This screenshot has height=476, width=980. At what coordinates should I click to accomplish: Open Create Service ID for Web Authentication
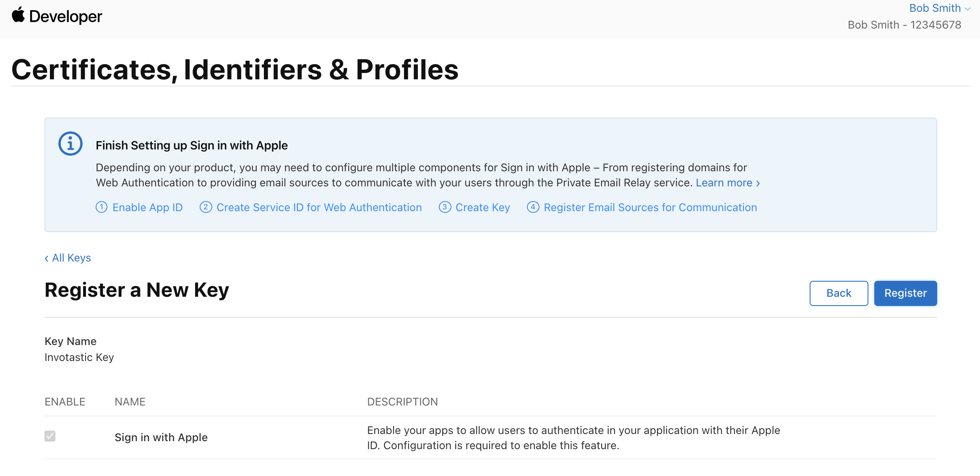(311, 207)
